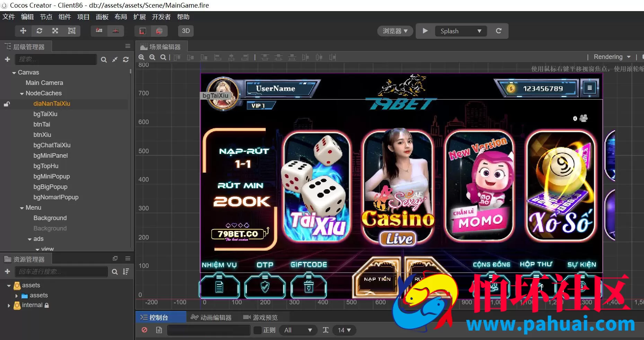
Task: Open the Splash scene dropdown
Action: click(x=461, y=31)
